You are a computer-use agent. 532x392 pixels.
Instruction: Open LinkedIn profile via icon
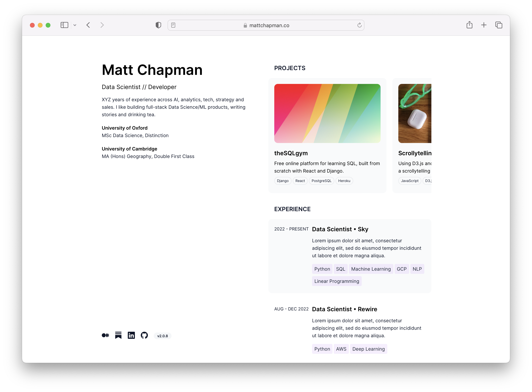click(131, 335)
